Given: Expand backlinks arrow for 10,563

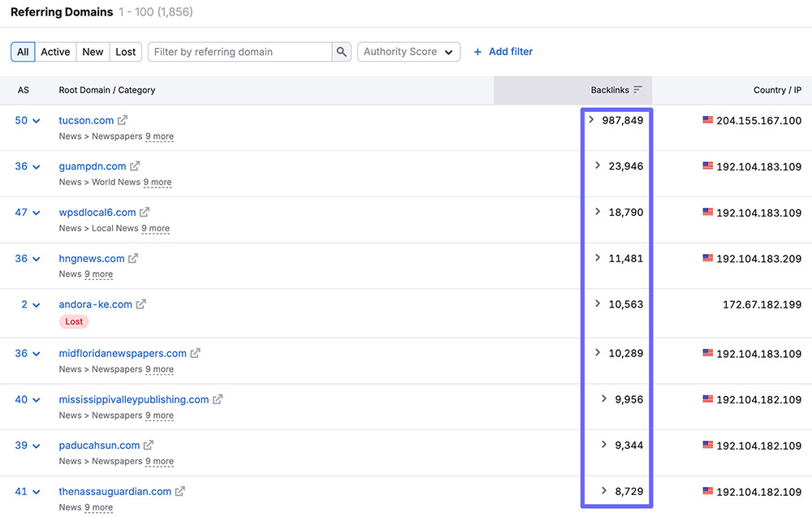Looking at the screenshot, I should click(598, 304).
